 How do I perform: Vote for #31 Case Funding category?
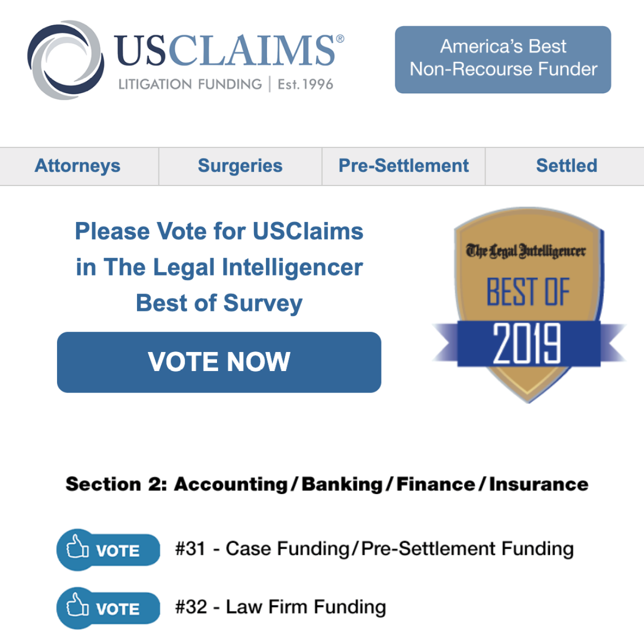[x=108, y=550]
